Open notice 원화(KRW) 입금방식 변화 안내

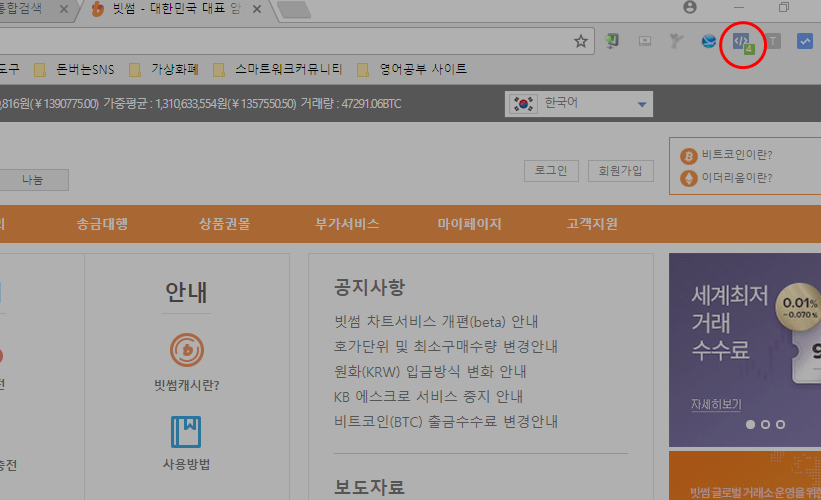click(430, 372)
